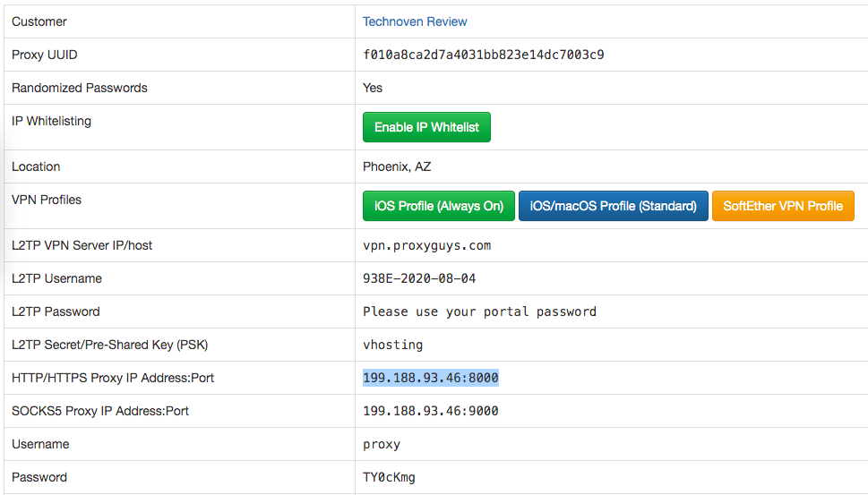The height and width of the screenshot is (495, 868).
Task: Click the Randomized Passwords "Yes" value
Action: point(373,88)
